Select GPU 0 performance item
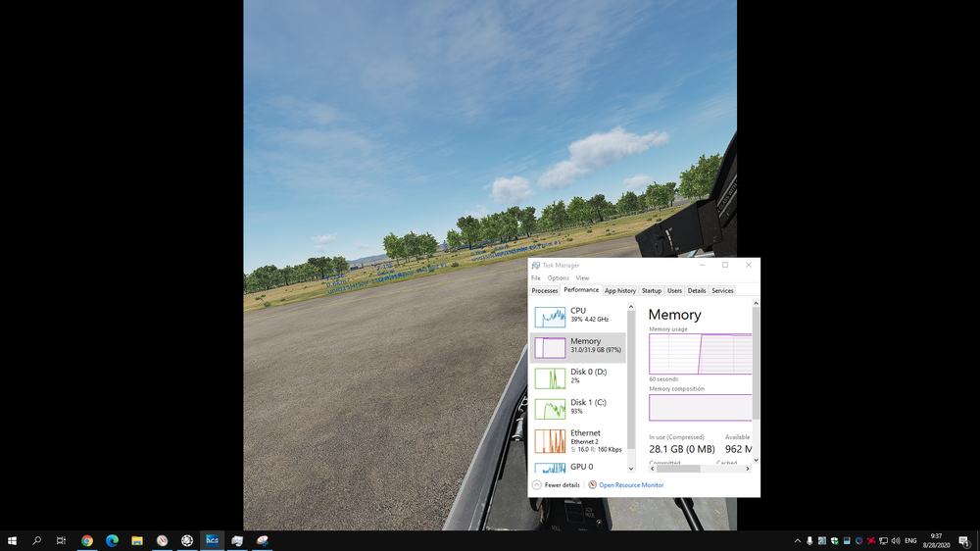 (x=577, y=467)
